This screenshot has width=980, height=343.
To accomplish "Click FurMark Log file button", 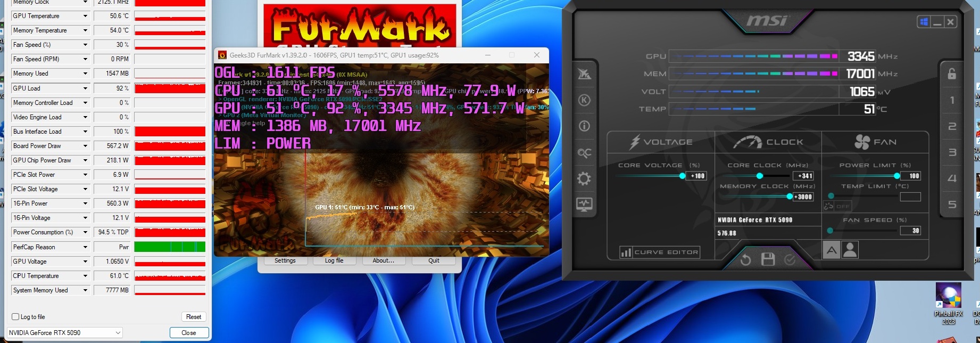I will tap(334, 260).
